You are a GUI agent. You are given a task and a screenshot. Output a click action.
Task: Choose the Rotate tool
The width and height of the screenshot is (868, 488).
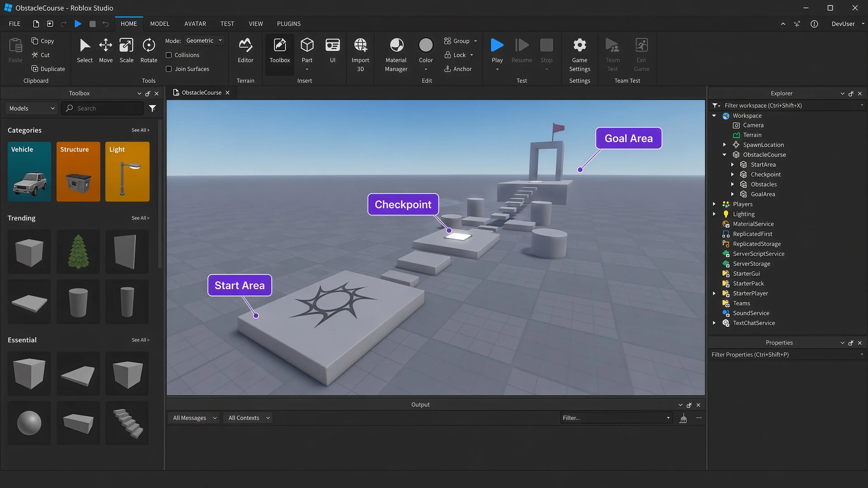149,51
